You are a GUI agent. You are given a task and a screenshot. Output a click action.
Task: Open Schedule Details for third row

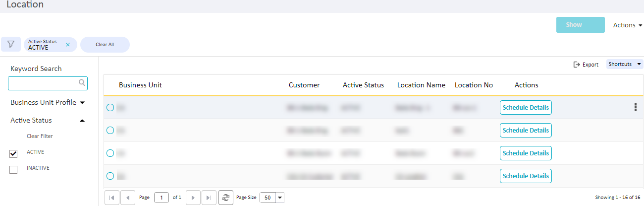(x=526, y=153)
